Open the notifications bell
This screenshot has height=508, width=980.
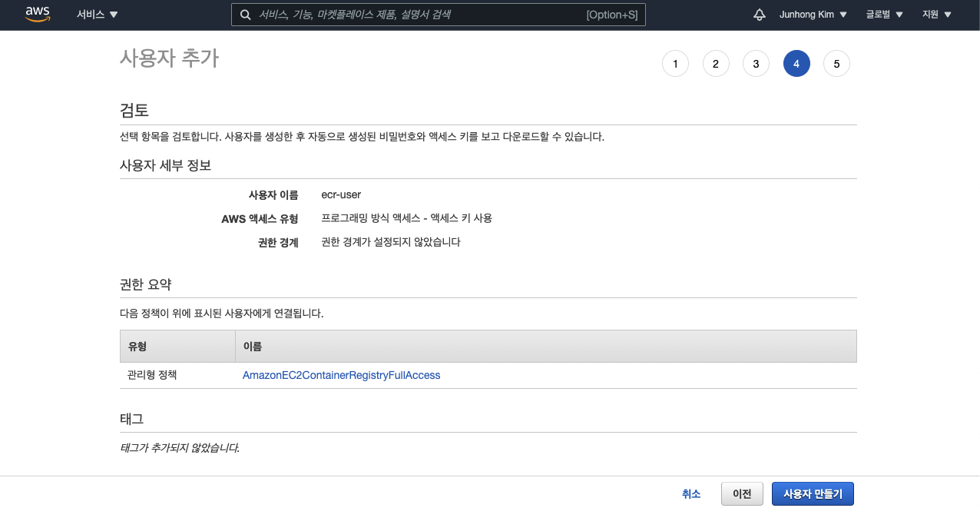point(760,15)
